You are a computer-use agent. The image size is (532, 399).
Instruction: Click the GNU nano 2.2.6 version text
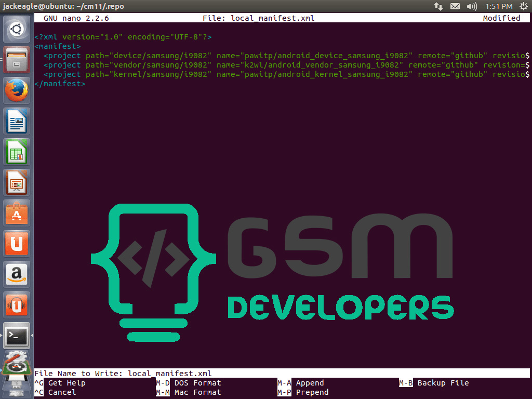[x=76, y=18]
